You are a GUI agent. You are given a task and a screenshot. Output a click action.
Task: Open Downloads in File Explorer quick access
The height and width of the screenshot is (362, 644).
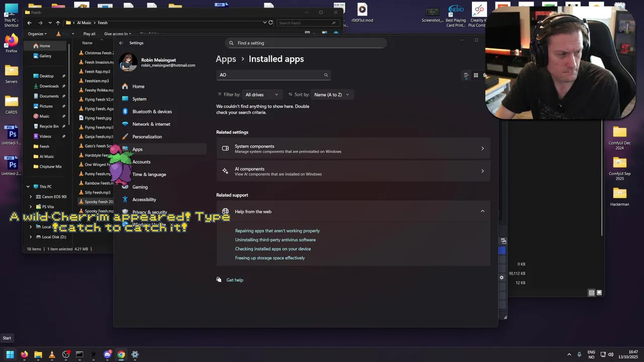[49, 86]
